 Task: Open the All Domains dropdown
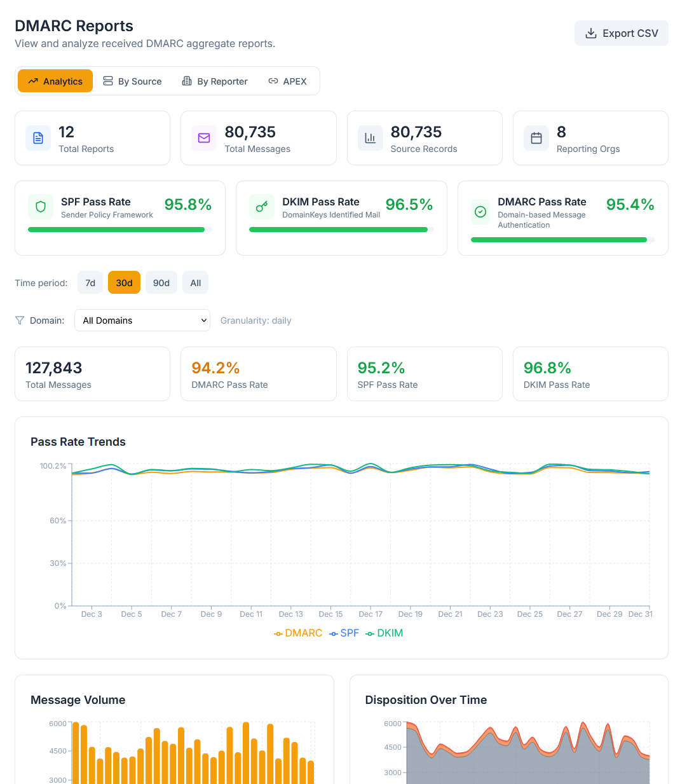(142, 320)
